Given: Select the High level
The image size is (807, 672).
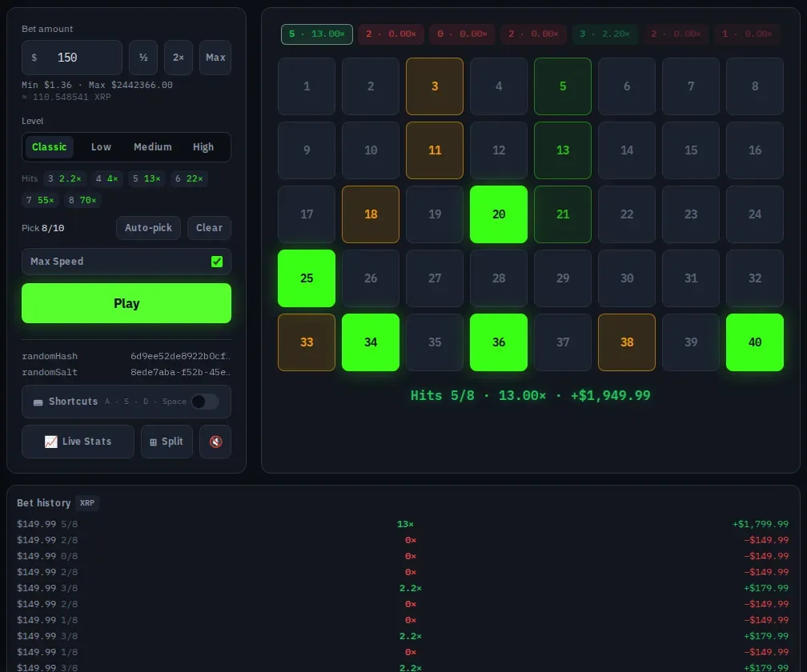Looking at the screenshot, I should click(203, 147).
